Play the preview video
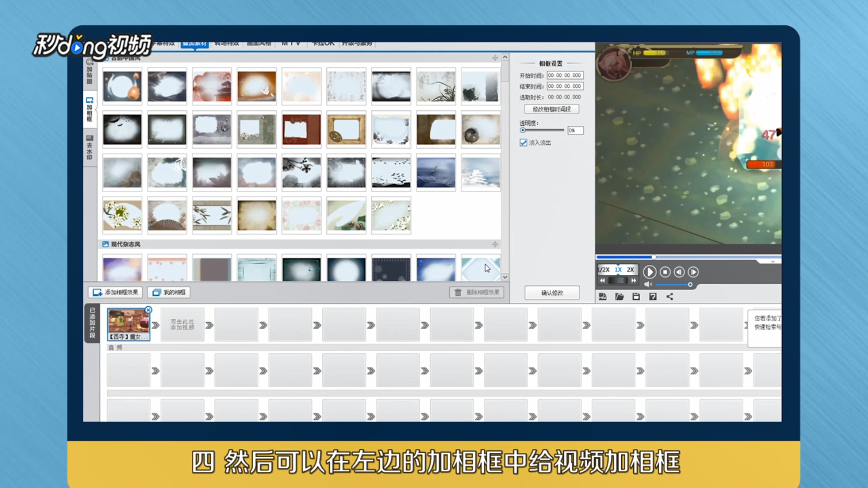 (x=650, y=272)
